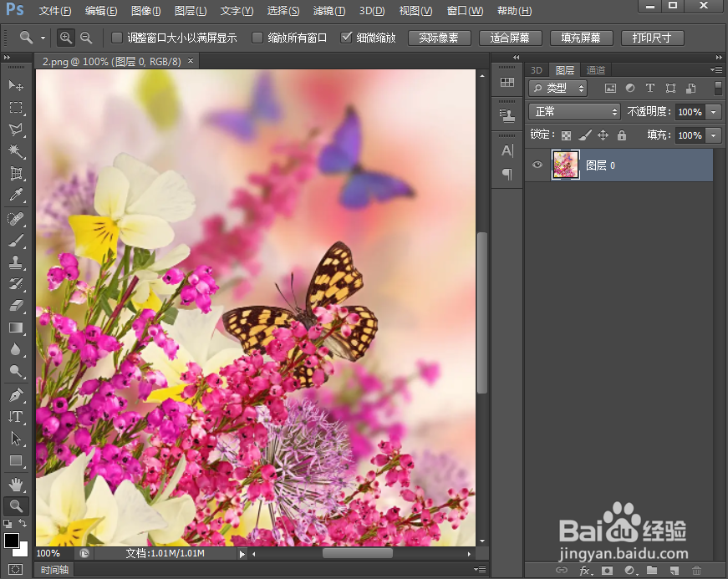The image size is (728, 579).
Task: Select the Gradient tool
Action: click(16, 328)
